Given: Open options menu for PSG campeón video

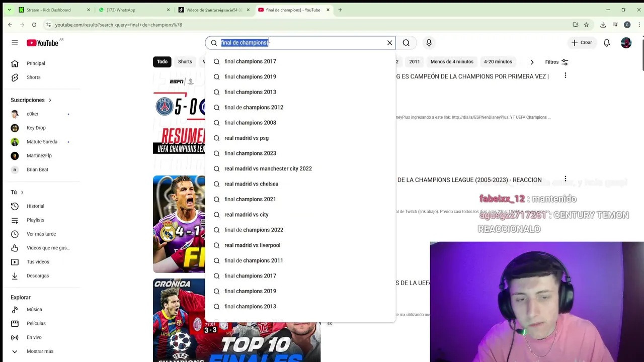Looking at the screenshot, I should pyautogui.click(x=565, y=75).
